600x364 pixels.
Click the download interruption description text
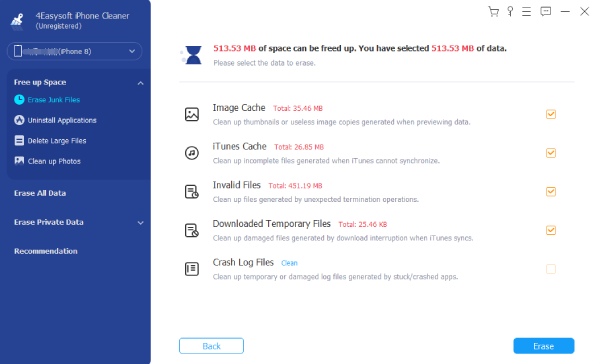(343, 238)
